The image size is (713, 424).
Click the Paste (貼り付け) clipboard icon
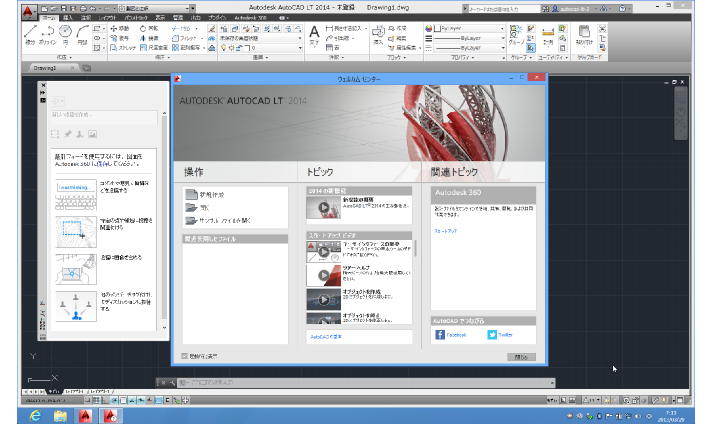click(x=582, y=35)
